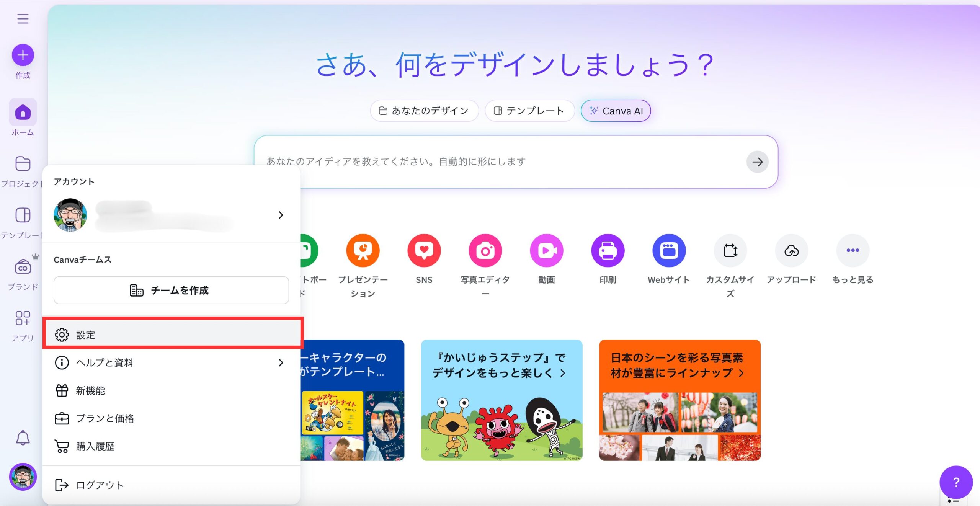Select the 動画 video icon
980x506 pixels.
pyautogui.click(x=546, y=250)
